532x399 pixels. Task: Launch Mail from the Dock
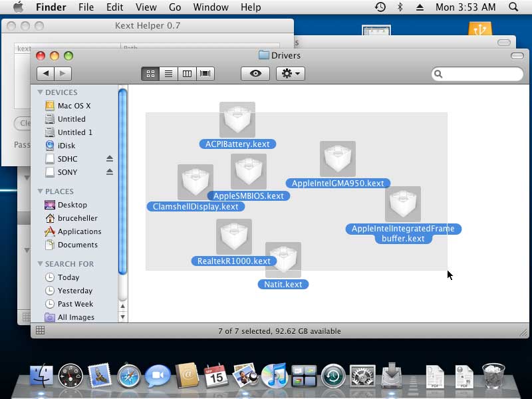99,376
